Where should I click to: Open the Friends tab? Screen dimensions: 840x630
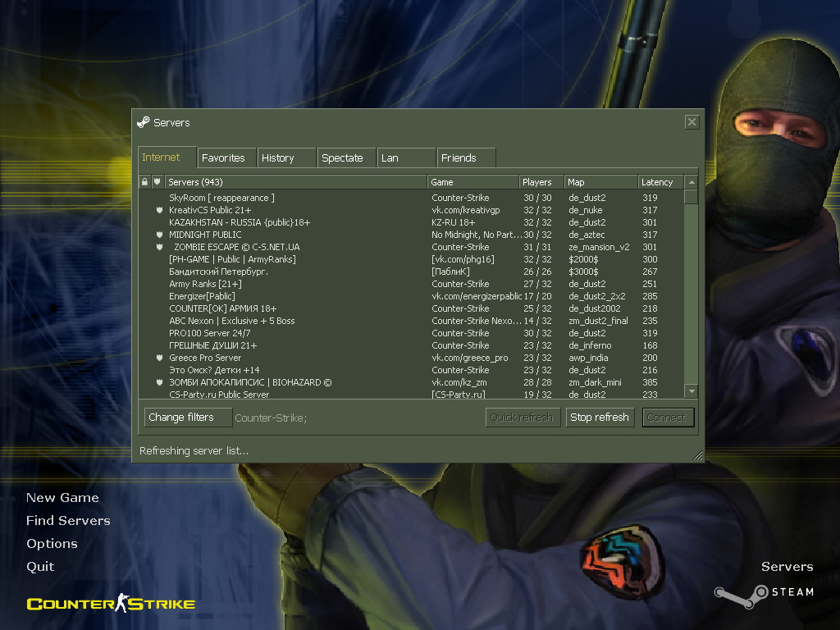point(467,158)
